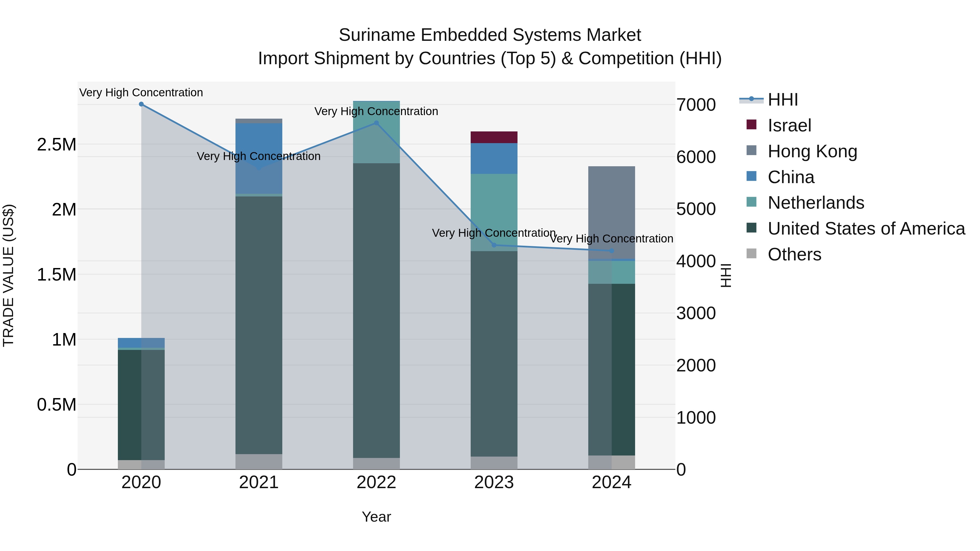980x551 pixels.
Task: Select the 2022 HHI data point
Action: tap(376, 123)
